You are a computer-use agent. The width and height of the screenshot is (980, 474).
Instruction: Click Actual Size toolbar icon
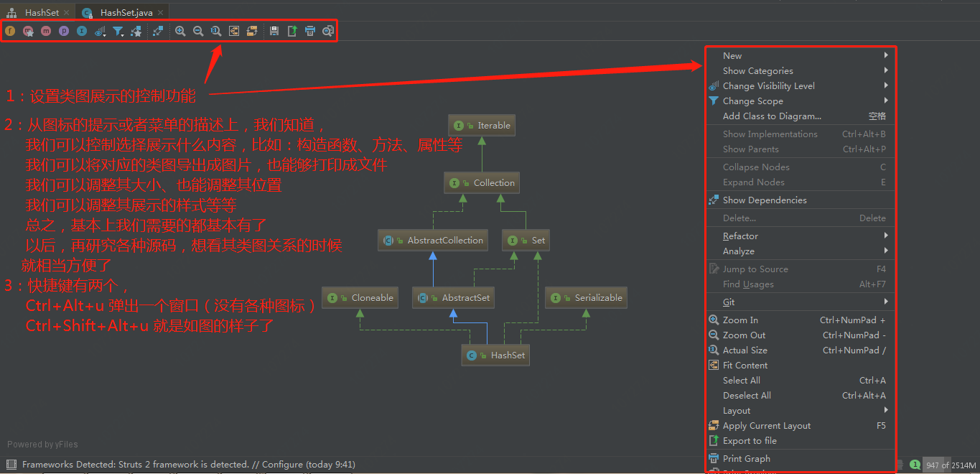216,31
